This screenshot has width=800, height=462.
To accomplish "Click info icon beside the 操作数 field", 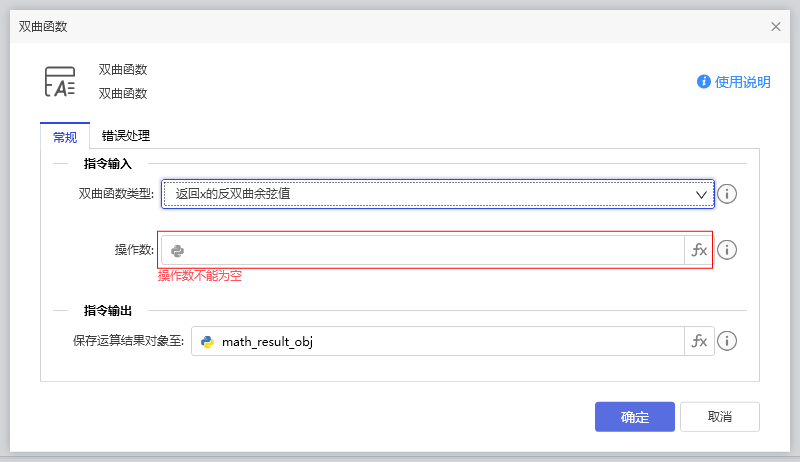I will click(728, 250).
